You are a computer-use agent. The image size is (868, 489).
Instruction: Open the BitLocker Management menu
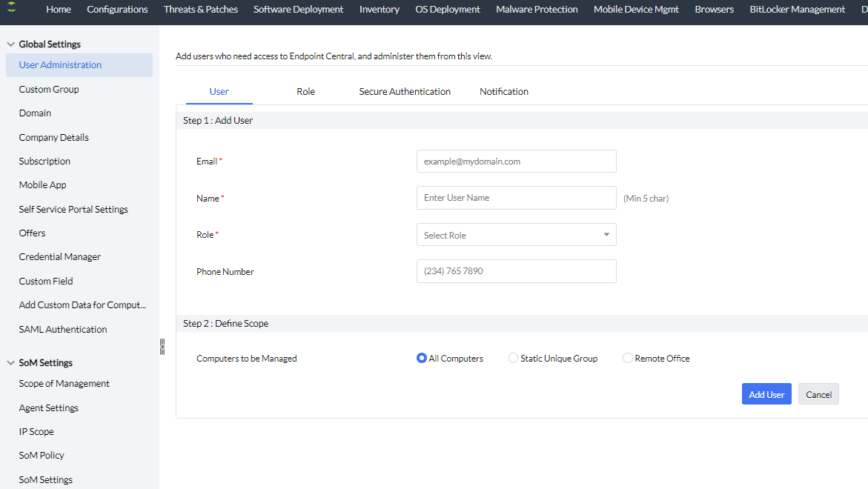(797, 10)
